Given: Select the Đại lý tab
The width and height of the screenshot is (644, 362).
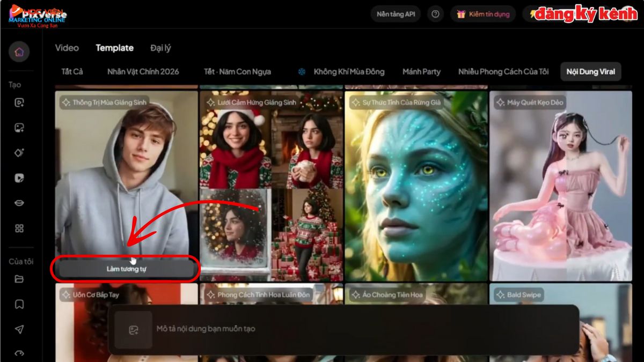Looking at the screenshot, I should (159, 48).
